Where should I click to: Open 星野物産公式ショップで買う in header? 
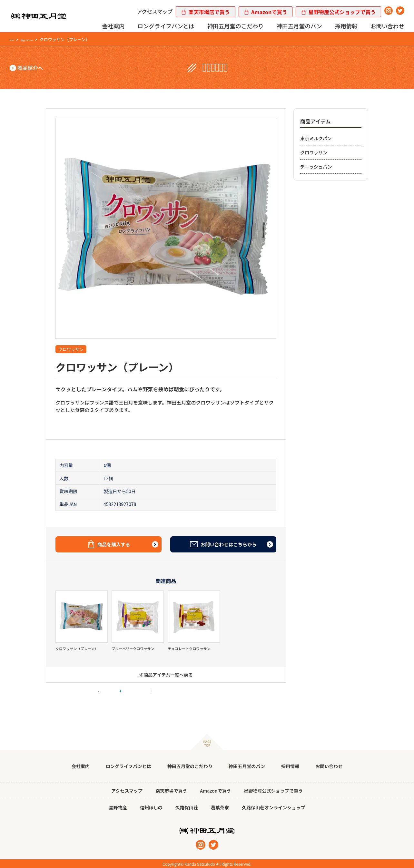point(338,12)
